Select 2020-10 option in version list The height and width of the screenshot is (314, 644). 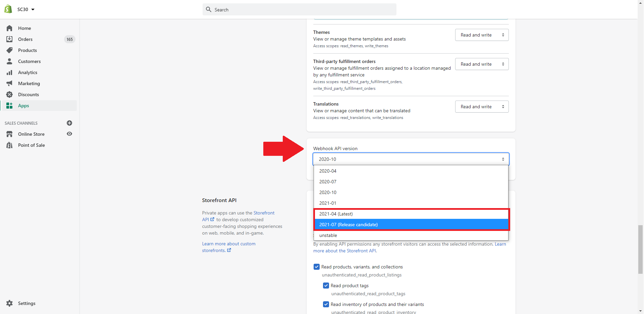(x=411, y=192)
